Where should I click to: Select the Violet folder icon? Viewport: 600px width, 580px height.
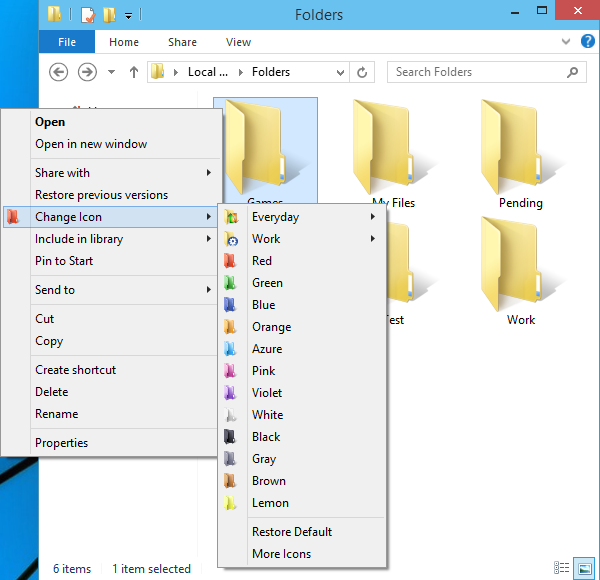pos(267,393)
